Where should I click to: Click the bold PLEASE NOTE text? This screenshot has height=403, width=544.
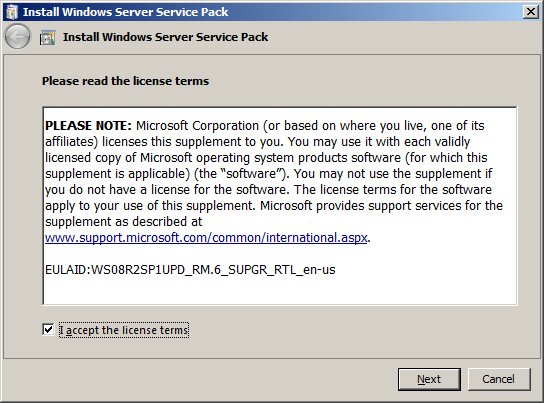click(88, 126)
